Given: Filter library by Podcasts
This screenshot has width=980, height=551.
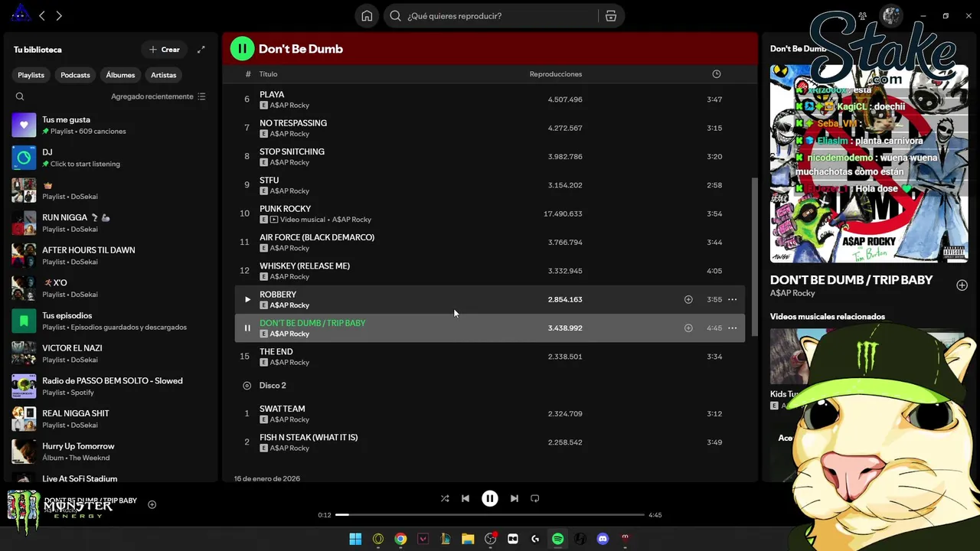Looking at the screenshot, I should coord(75,75).
